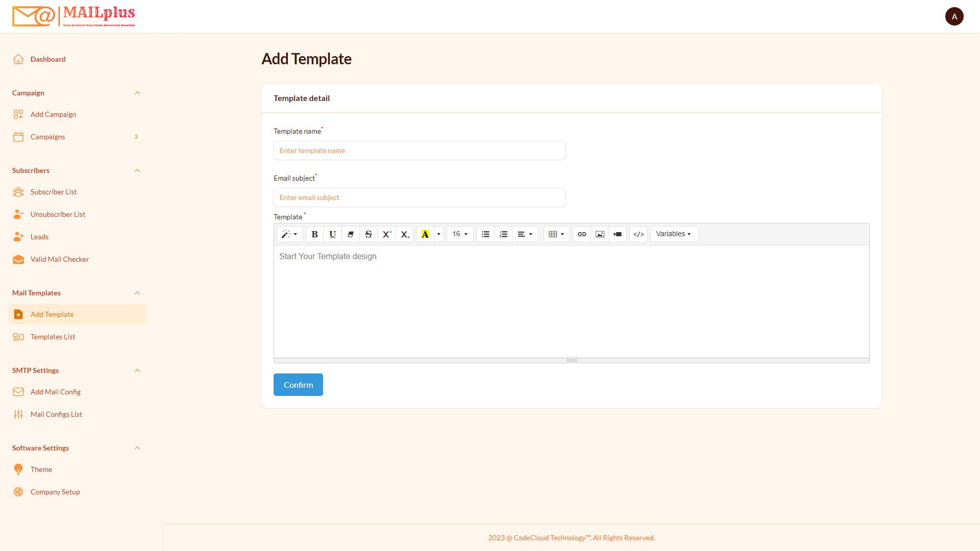Go to Subscriber List page
The width and height of the screenshot is (980, 551).
click(x=54, y=192)
